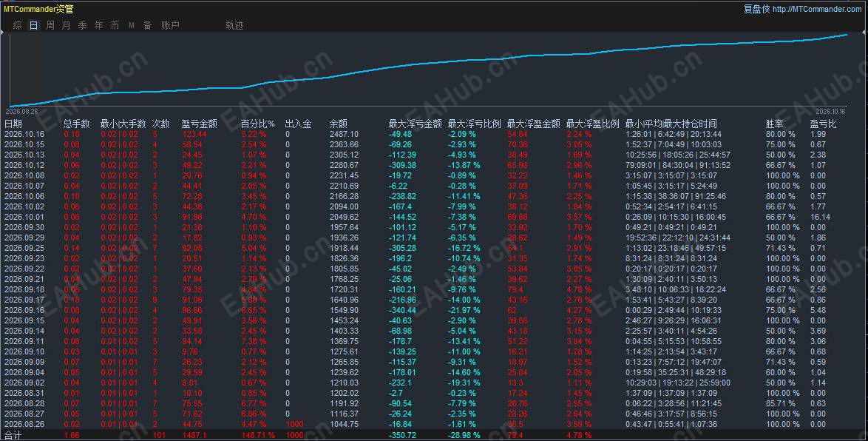Click the 最大浮盈比例 column header

pyautogui.click(x=592, y=124)
